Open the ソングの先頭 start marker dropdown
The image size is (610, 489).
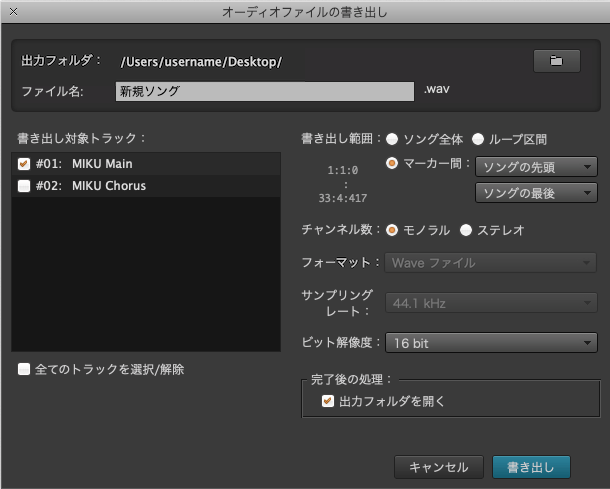[x=535, y=166]
